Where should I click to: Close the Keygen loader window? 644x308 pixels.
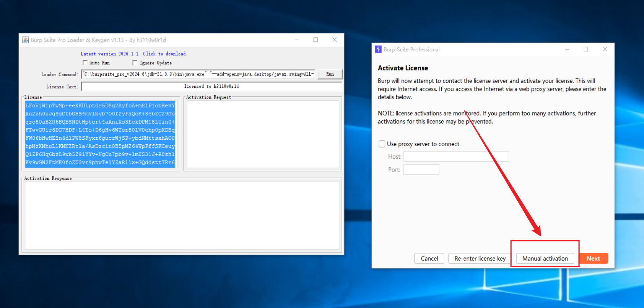point(334,40)
